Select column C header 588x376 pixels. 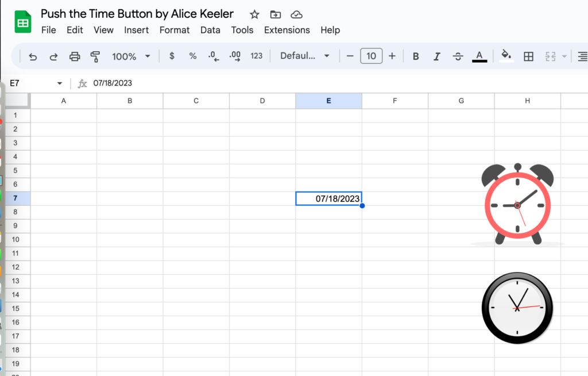point(196,101)
